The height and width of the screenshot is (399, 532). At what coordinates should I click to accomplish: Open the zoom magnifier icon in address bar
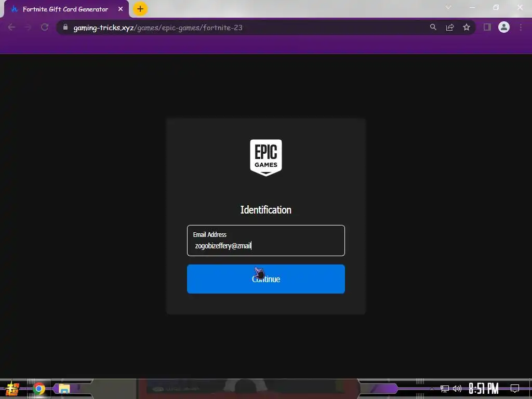tap(433, 27)
